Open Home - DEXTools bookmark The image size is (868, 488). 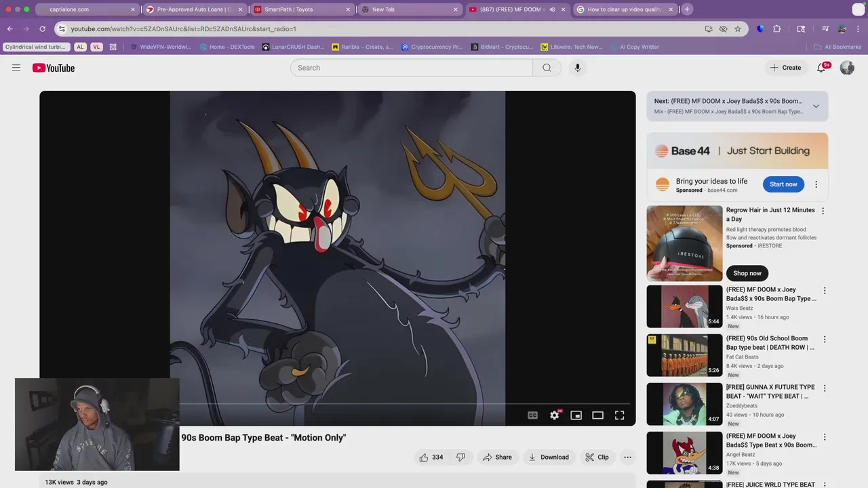(227, 47)
